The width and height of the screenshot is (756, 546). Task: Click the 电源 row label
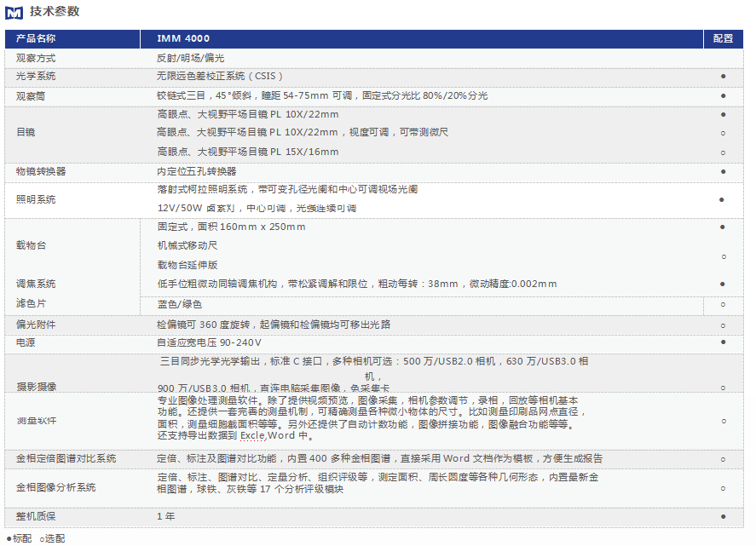pyautogui.click(x=26, y=342)
